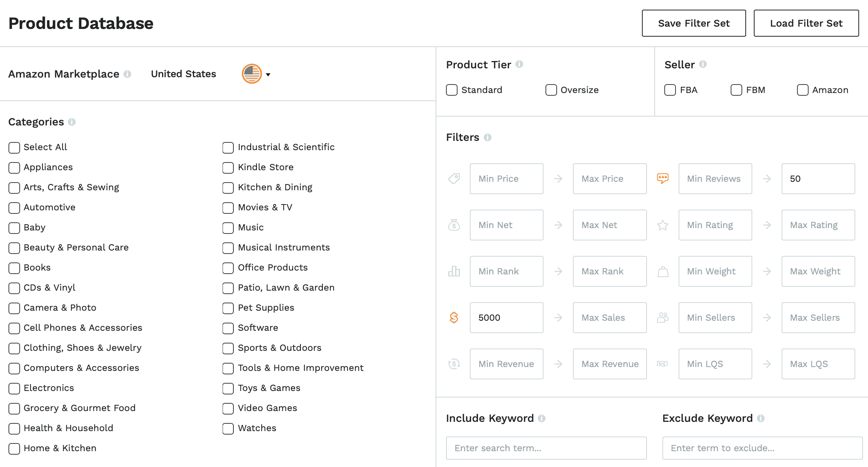Click the reviews speech bubble icon

(x=663, y=178)
